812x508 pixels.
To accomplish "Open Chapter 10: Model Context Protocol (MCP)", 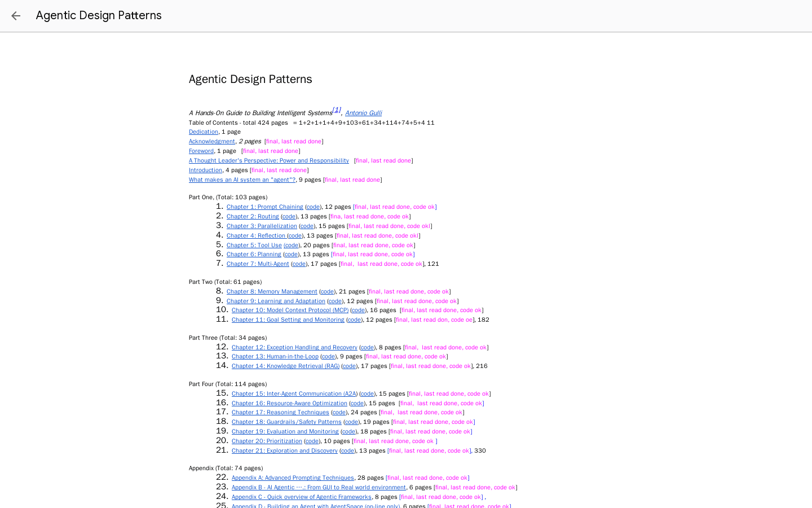I will (289, 310).
